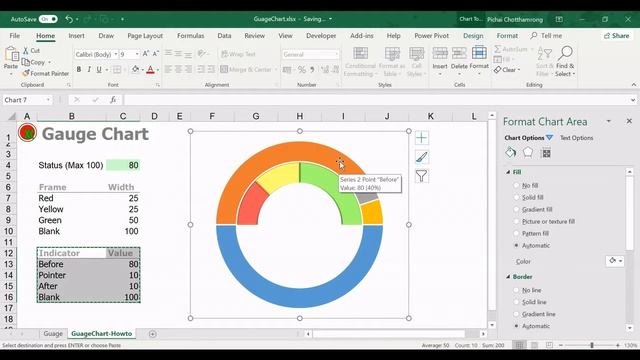The image size is (640, 360).
Task: Click the Font Color A icon
Action: pyautogui.click(x=150, y=70)
